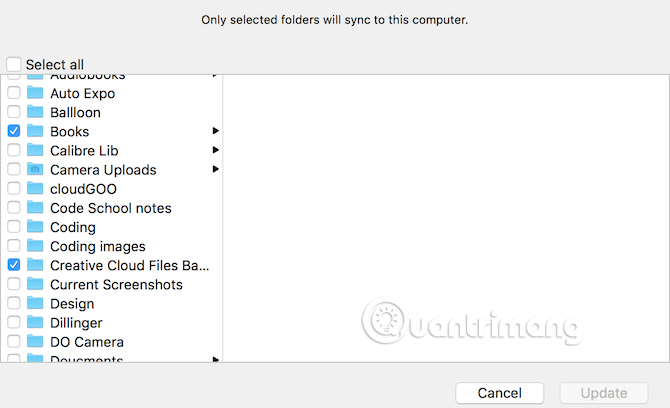This screenshot has height=408, width=670.
Task: Uncheck Creative Cloud Files checkbox
Action: pyautogui.click(x=14, y=265)
